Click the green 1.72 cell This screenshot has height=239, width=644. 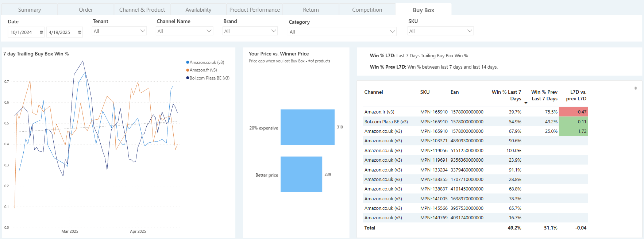coord(574,131)
